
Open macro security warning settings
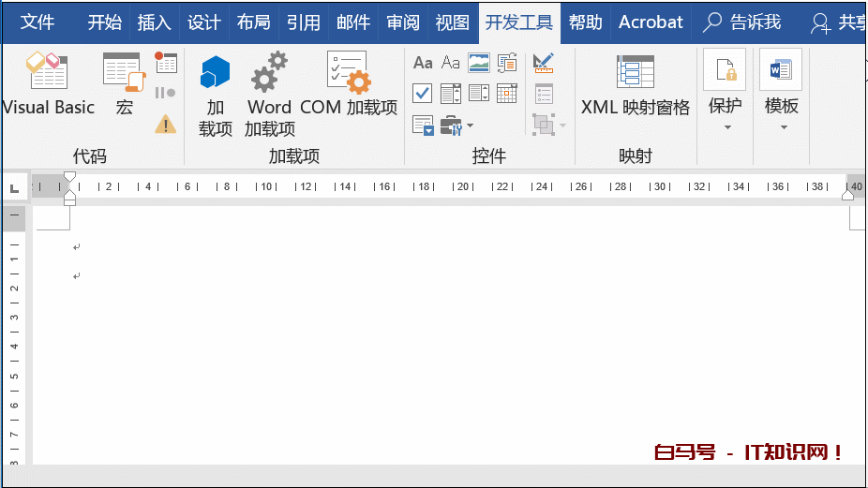pos(166,124)
